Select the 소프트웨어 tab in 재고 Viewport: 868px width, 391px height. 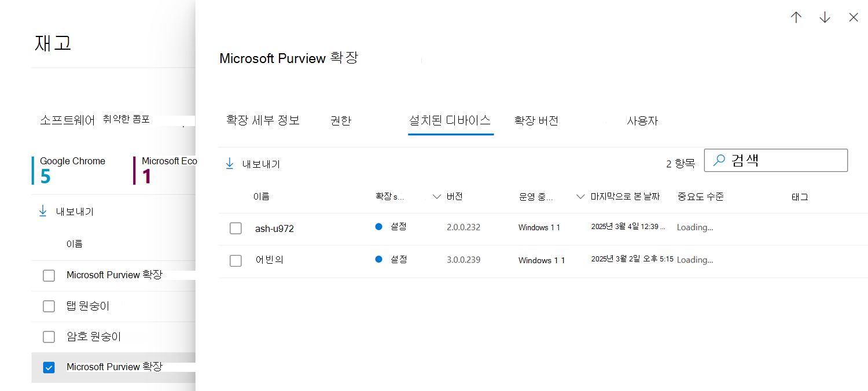coord(67,120)
